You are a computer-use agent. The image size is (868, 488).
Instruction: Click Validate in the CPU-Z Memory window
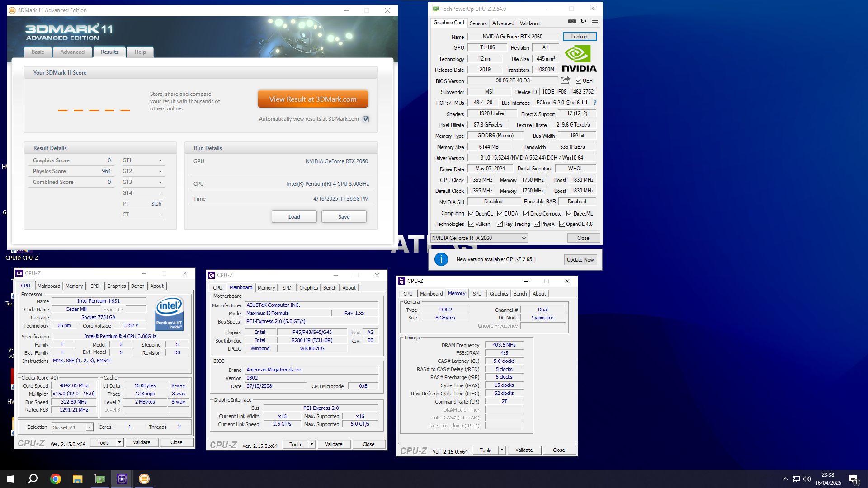tap(524, 450)
